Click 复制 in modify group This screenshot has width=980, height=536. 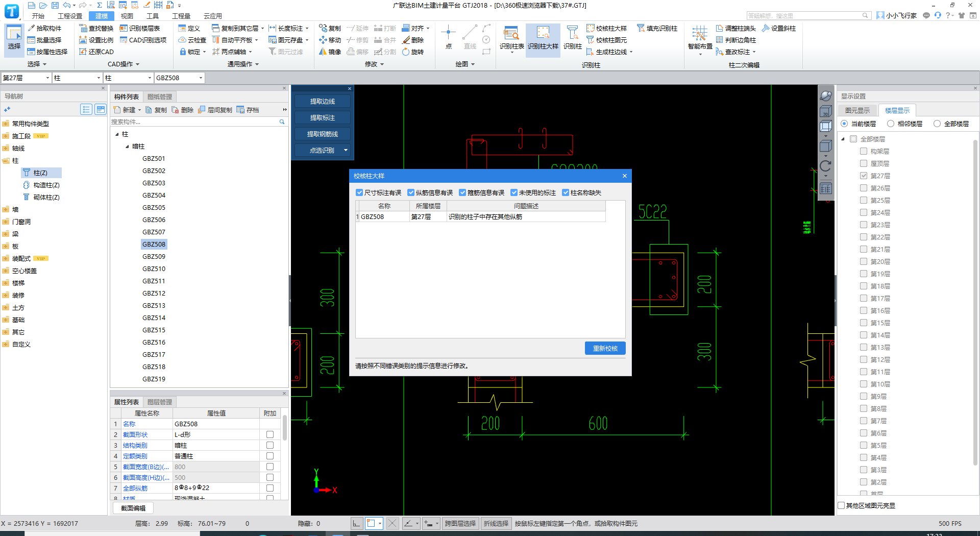pyautogui.click(x=330, y=28)
